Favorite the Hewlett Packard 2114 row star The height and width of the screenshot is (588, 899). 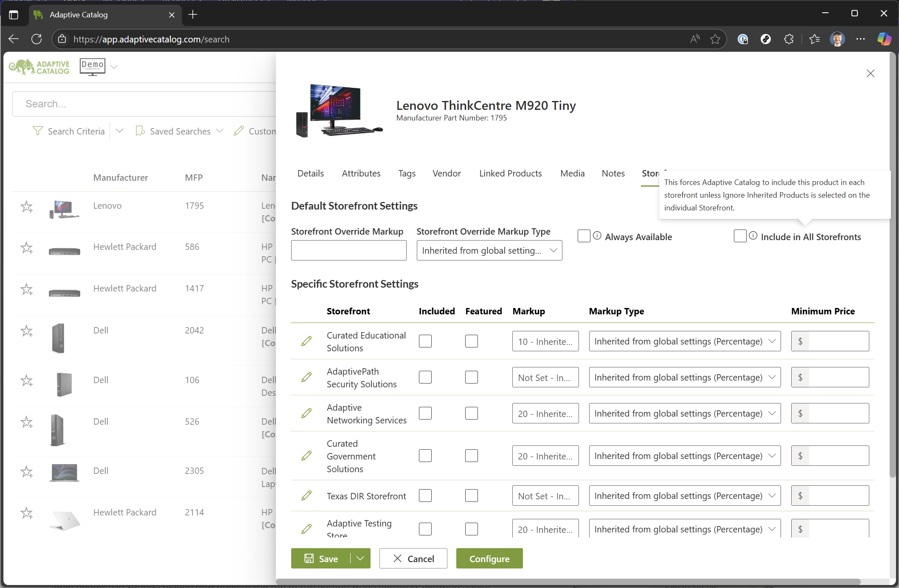pos(27,513)
